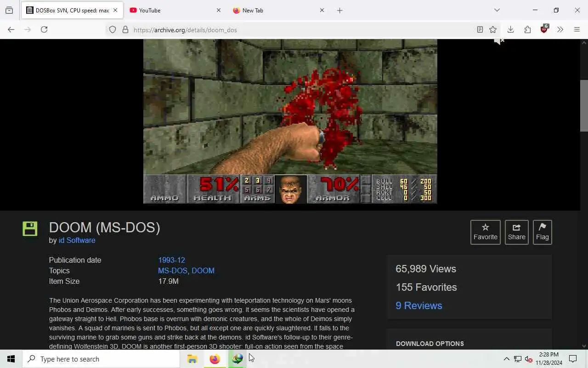Flag this item
This screenshot has height=368, width=588.
coord(542,232)
